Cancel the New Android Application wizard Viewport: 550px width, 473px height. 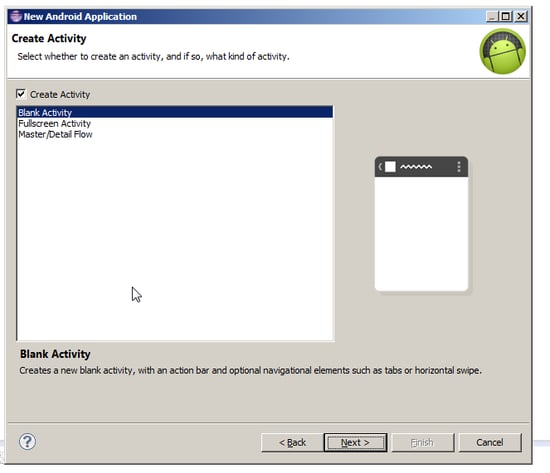[490, 442]
